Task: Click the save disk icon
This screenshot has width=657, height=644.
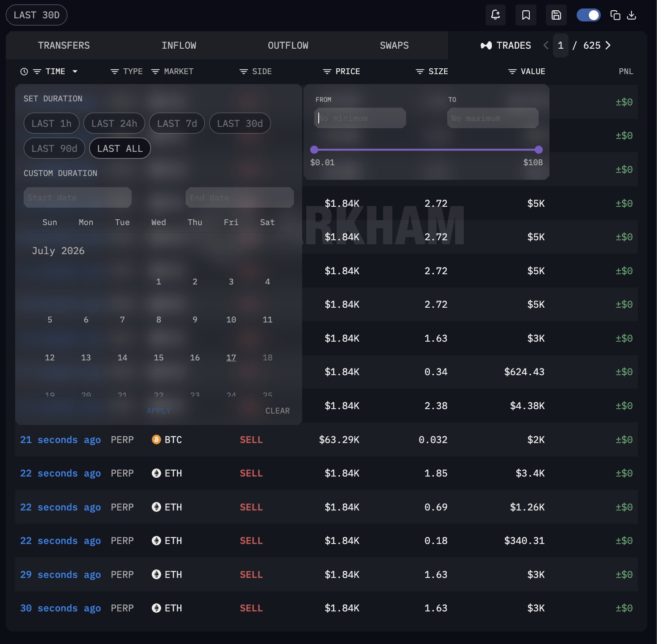Action: pyautogui.click(x=556, y=15)
